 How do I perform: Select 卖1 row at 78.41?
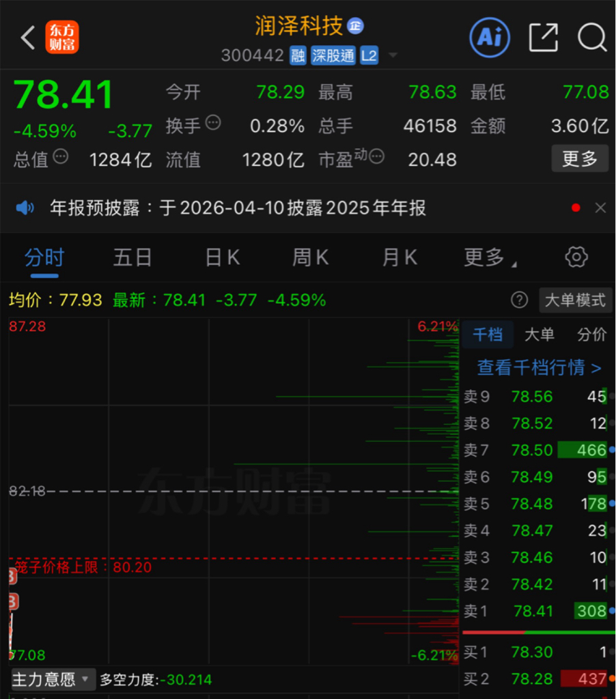click(538, 611)
